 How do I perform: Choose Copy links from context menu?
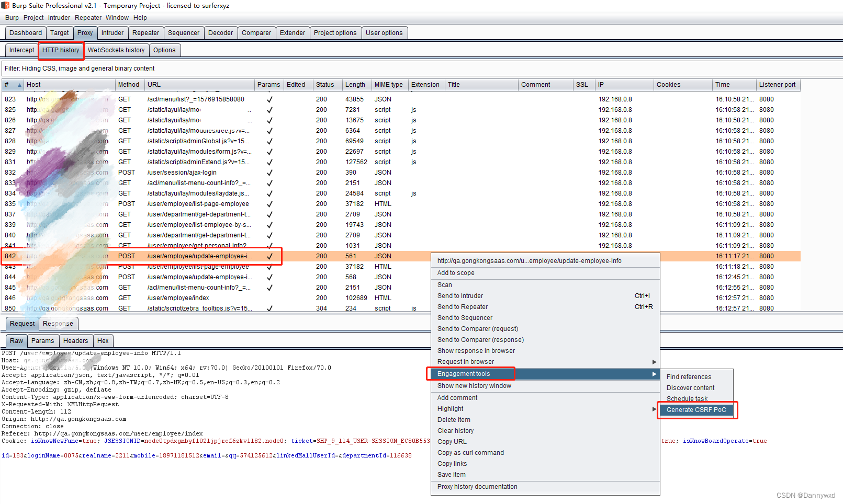[545, 464]
